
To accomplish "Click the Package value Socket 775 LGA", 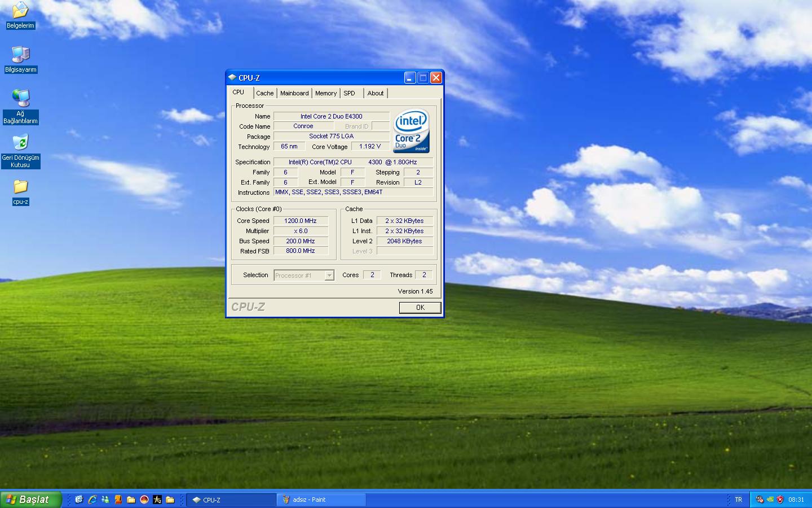I will coord(332,136).
